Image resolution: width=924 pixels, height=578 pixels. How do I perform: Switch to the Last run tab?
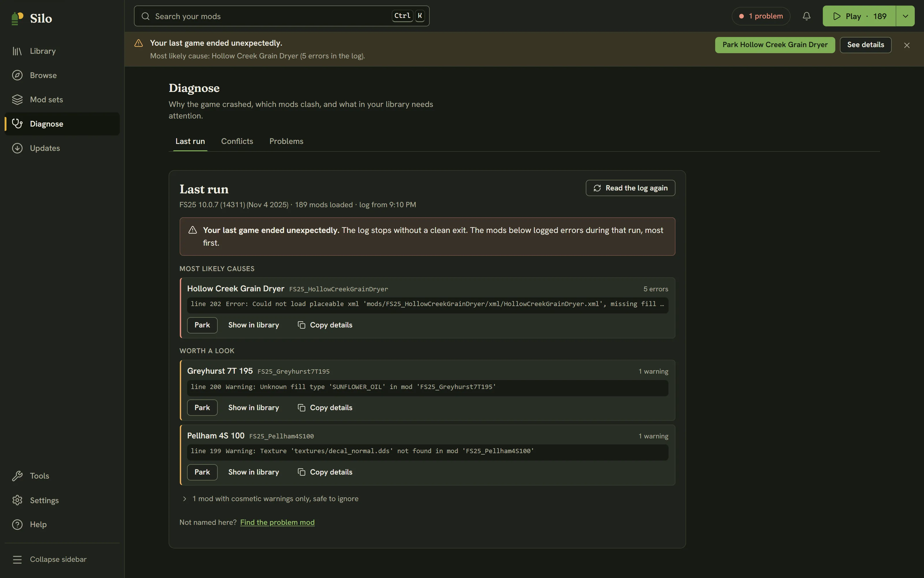pos(190,141)
